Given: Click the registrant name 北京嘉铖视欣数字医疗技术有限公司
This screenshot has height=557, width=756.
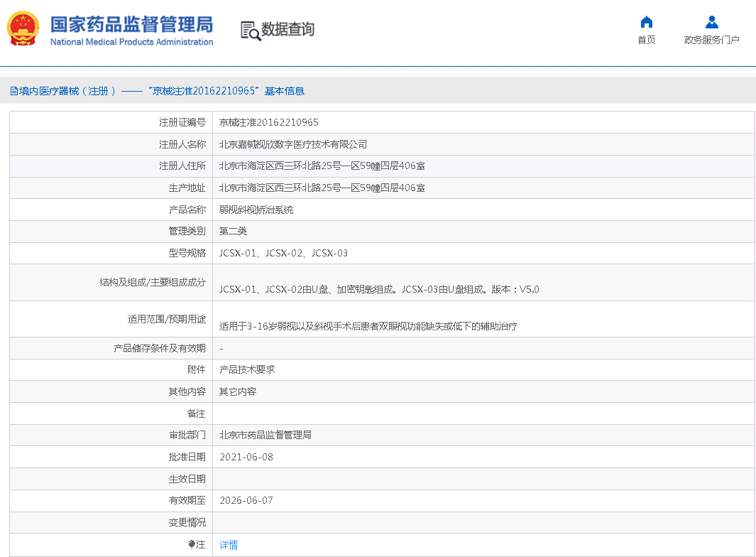Looking at the screenshot, I should (x=292, y=144).
